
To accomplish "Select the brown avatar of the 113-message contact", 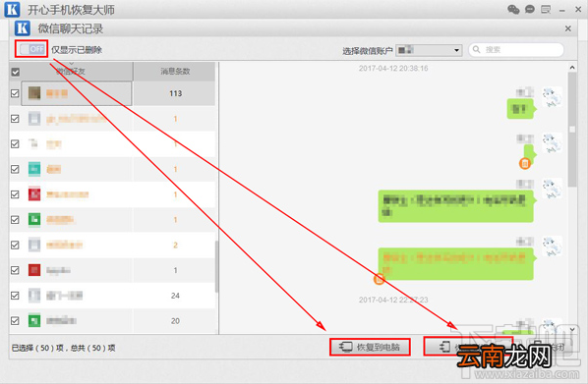I will 34,93.
